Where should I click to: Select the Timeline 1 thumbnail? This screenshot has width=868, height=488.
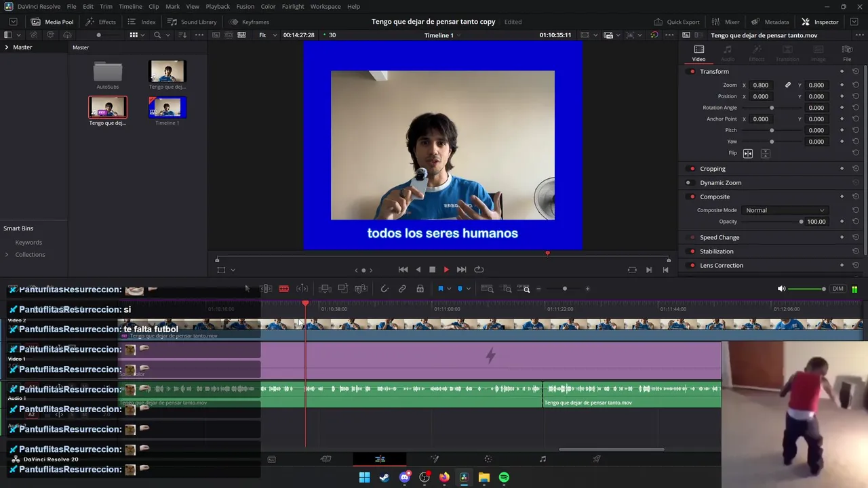[167, 107]
